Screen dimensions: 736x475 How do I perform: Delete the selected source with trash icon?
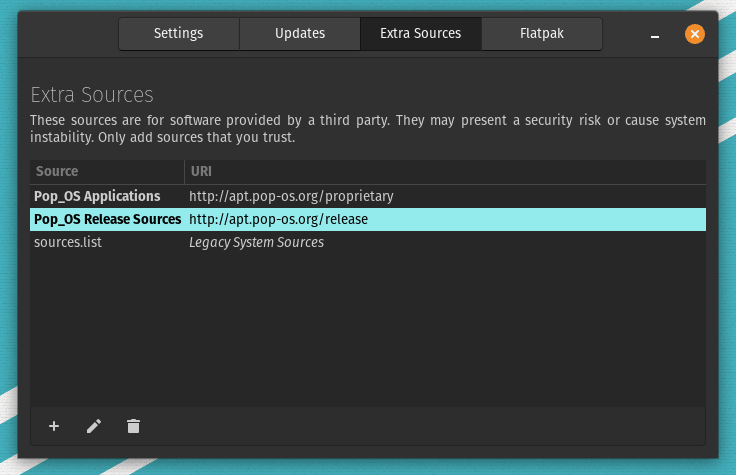click(133, 426)
